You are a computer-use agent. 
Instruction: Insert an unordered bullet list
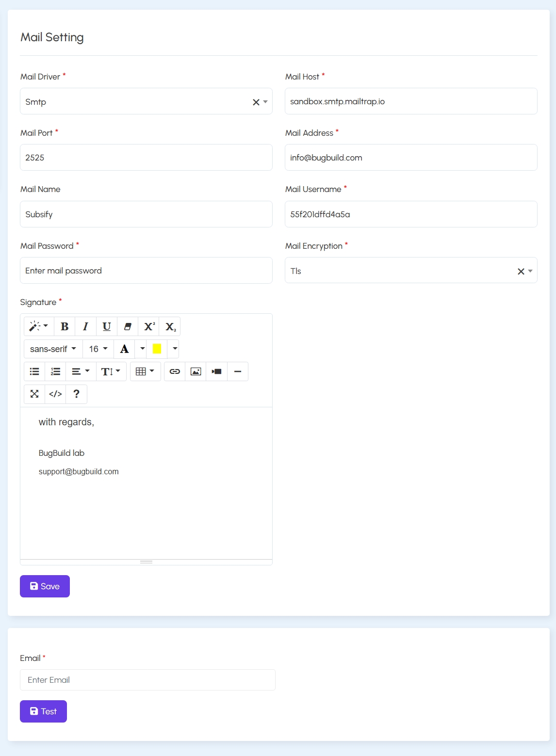[34, 371]
